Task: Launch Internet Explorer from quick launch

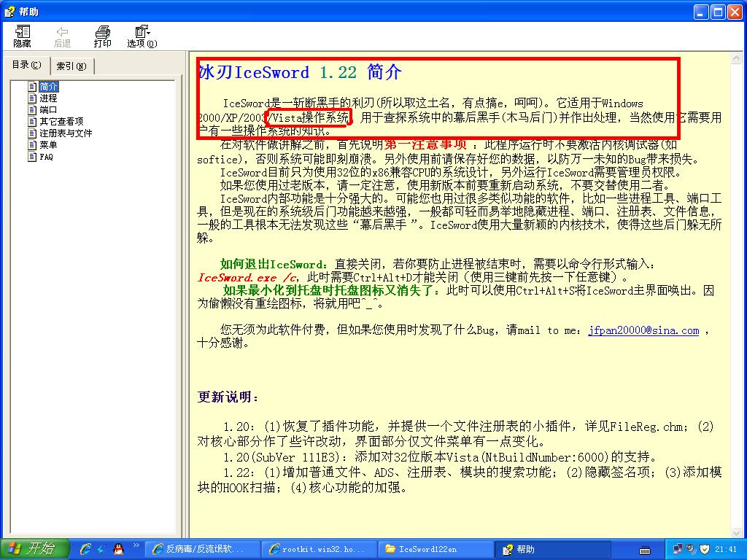Action: [86, 549]
